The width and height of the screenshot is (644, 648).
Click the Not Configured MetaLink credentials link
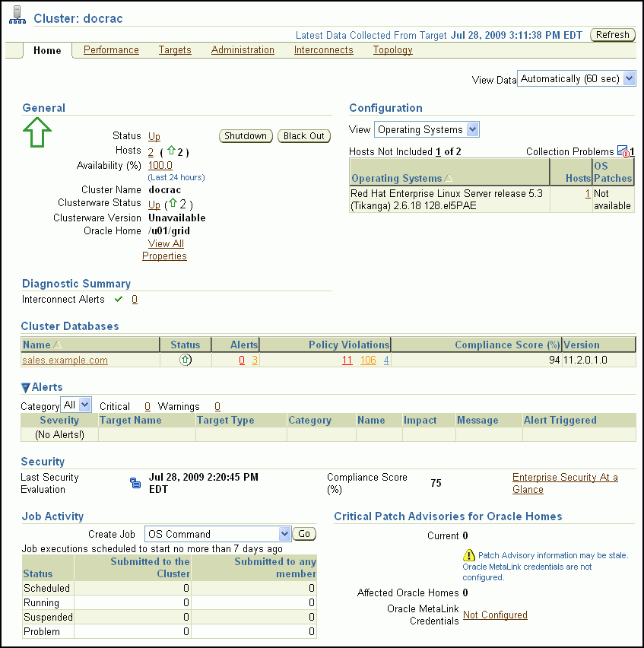tap(495, 615)
